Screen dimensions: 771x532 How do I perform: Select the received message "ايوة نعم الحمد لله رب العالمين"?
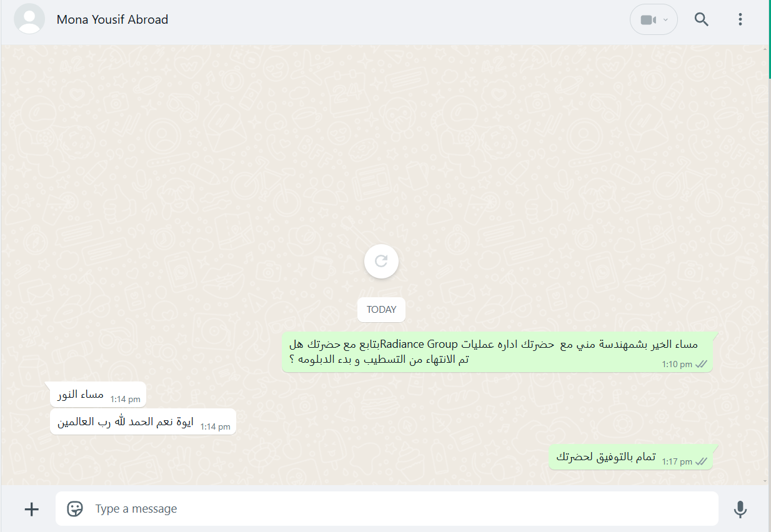point(142,421)
